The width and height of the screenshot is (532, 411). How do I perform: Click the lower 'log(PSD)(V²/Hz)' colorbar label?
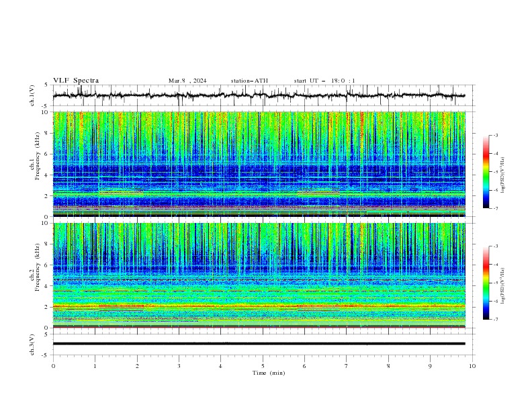[x=503, y=285]
